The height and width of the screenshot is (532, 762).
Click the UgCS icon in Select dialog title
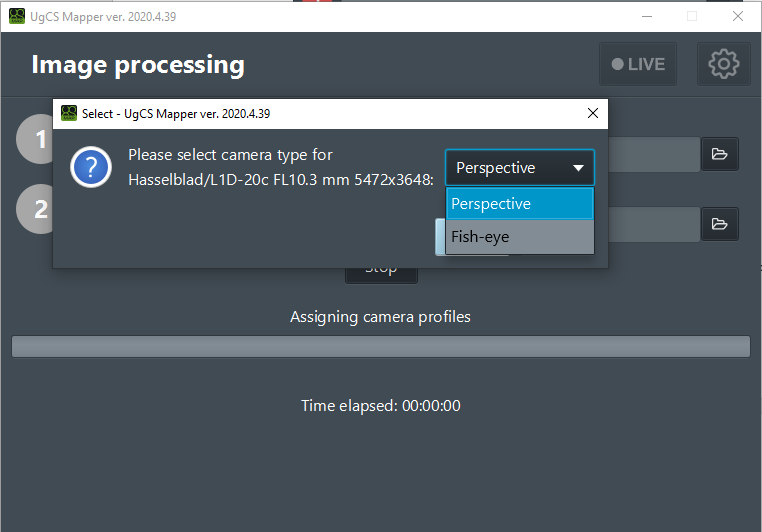tap(69, 114)
